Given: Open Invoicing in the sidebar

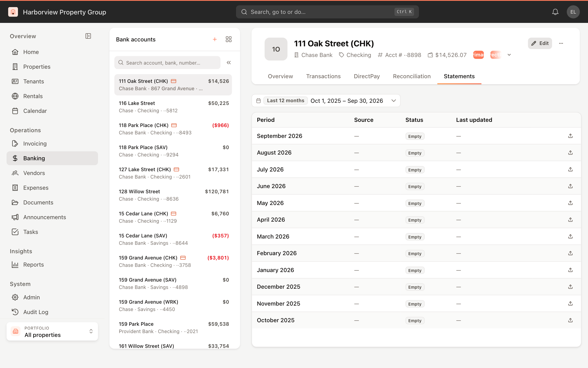Looking at the screenshot, I should pos(52,144).
